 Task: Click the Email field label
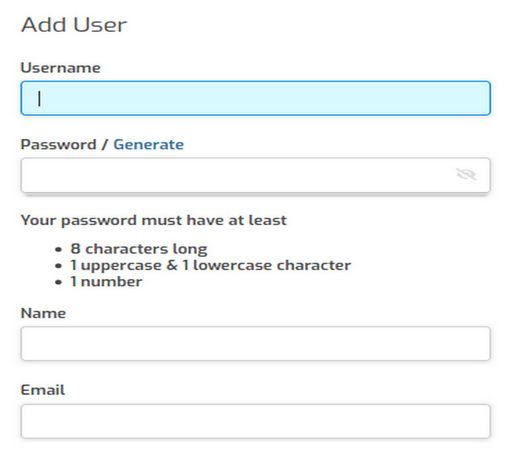(43, 390)
